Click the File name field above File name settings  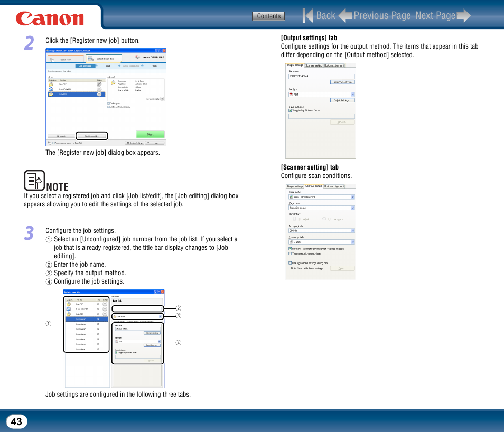click(321, 77)
